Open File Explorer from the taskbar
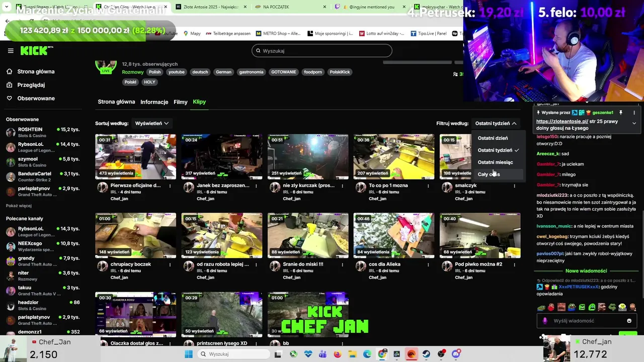This screenshot has height=362, width=644. pyautogui.click(x=352, y=354)
